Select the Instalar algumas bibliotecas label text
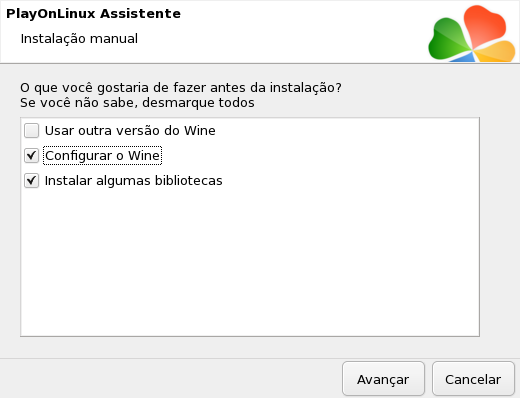 133,180
